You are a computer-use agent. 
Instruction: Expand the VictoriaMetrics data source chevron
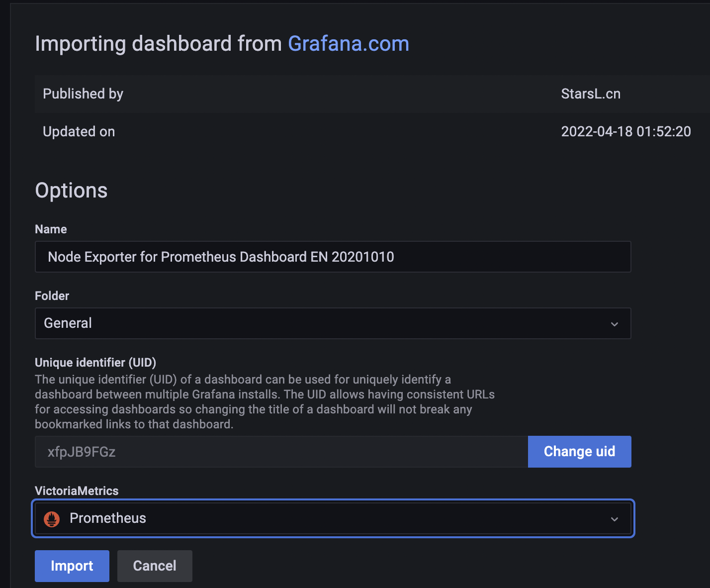click(x=615, y=519)
